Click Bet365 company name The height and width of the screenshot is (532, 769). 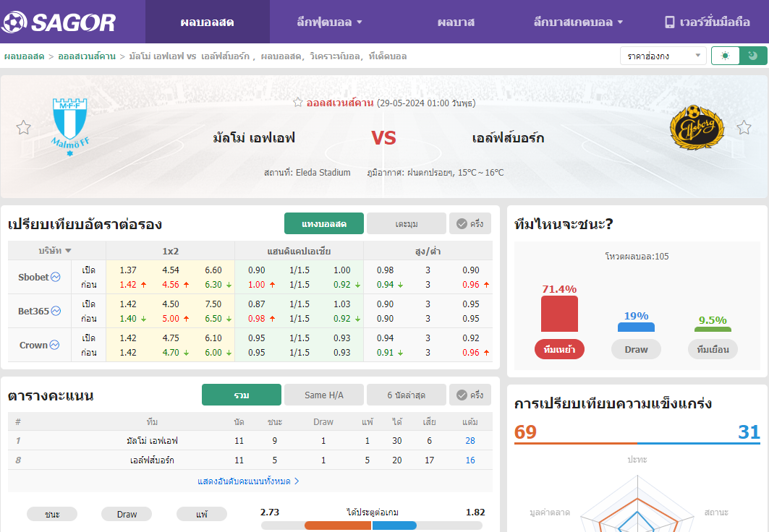point(33,311)
